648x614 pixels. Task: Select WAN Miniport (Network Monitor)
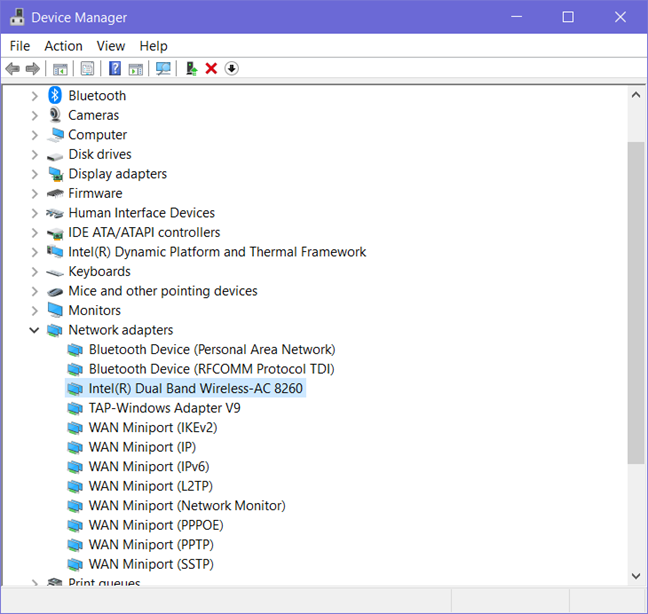[187, 506]
